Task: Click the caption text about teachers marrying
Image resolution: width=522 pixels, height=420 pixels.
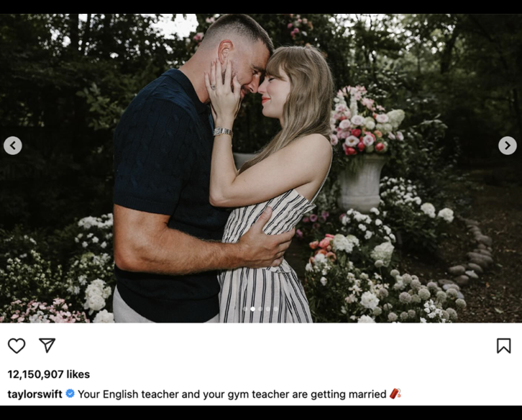Action: (x=232, y=394)
